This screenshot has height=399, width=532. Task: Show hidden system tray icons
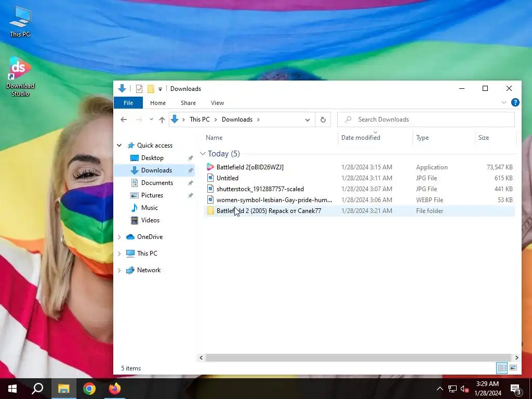440,389
